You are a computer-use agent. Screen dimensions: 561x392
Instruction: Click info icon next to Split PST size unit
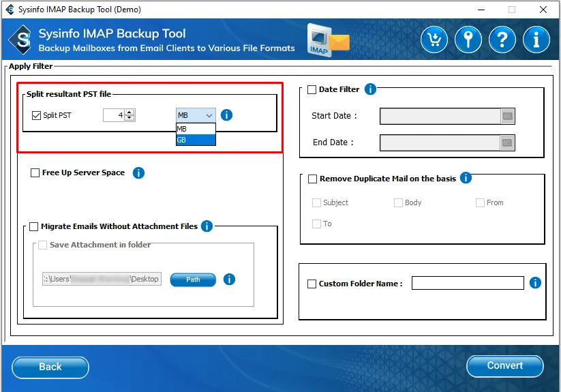click(x=226, y=115)
